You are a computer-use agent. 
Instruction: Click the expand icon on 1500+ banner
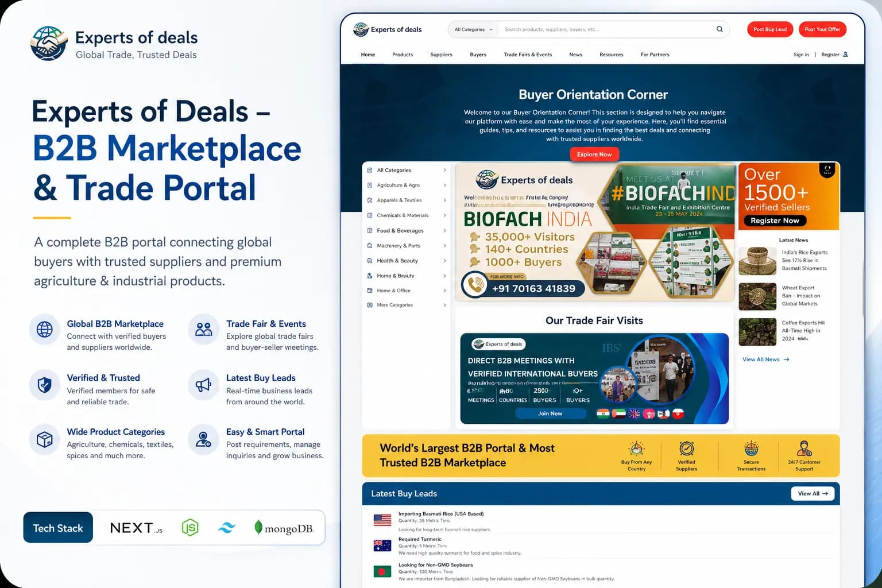827,170
